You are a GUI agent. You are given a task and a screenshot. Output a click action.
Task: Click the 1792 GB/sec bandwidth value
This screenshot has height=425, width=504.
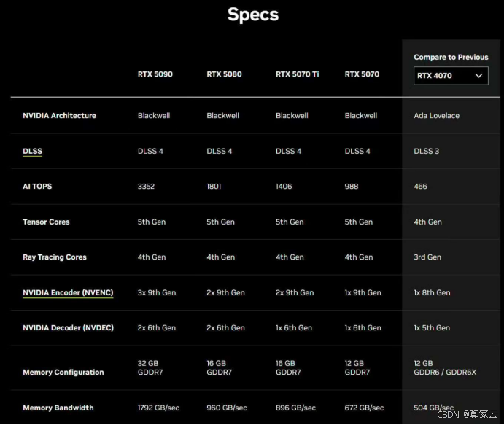point(158,408)
